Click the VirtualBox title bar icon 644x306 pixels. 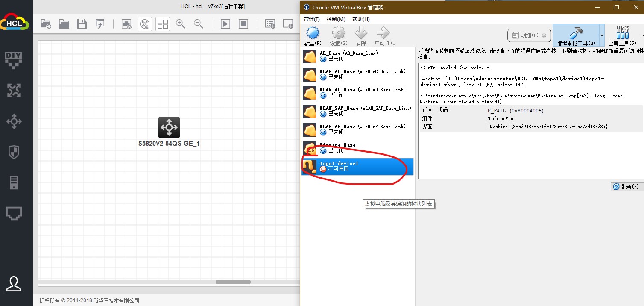point(306,7)
